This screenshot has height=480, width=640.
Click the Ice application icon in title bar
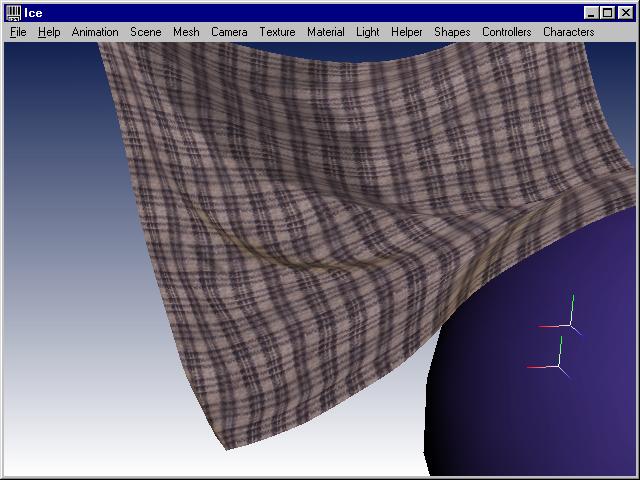(13, 13)
